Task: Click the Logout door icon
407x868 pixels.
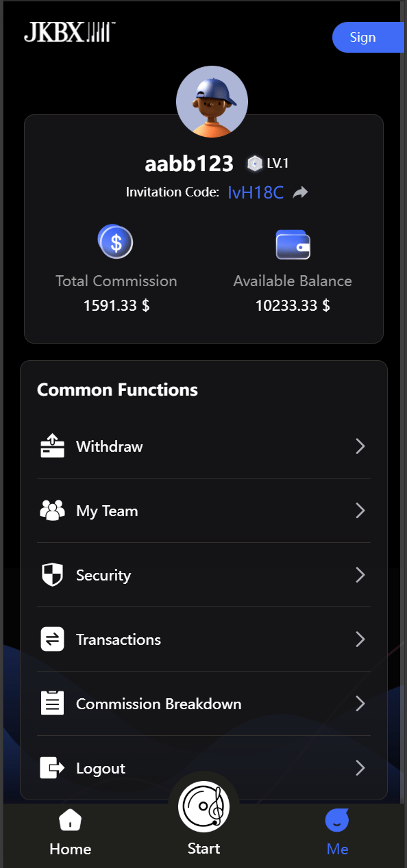Action: (52, 768)
